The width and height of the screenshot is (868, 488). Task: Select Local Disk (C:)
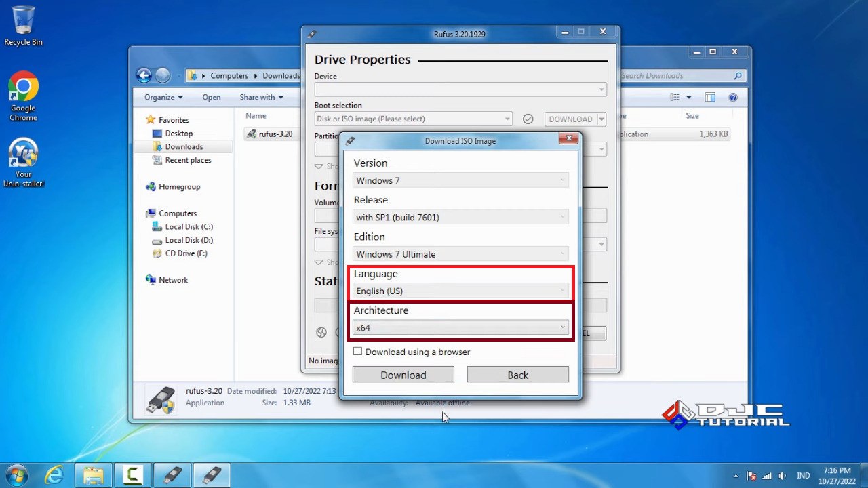[189, 226]
